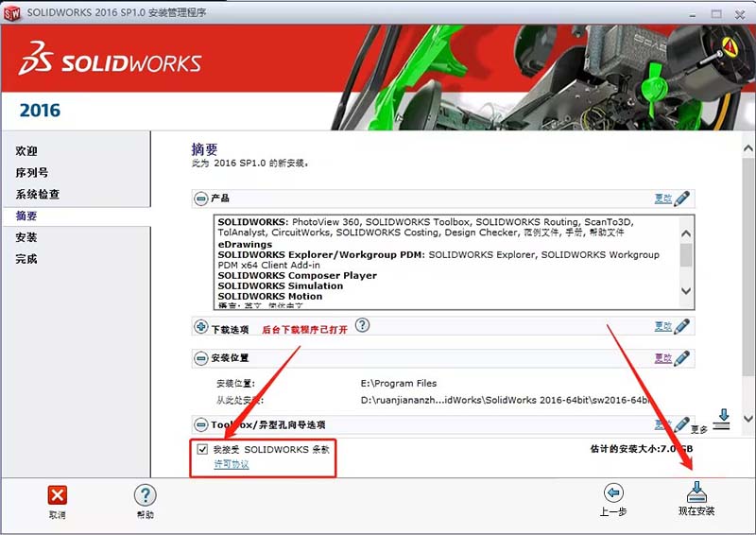Image resolution: width=756 pixels, height=535 pixels.
Task: Select the 安装 step in the sidebar
Action: pos(26,237)
